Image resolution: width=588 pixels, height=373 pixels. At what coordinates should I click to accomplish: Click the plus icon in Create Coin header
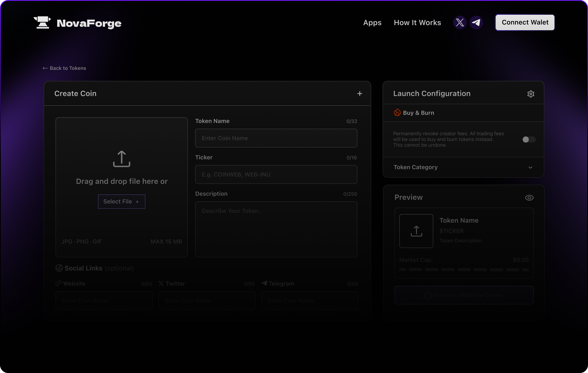pos(360,94)
